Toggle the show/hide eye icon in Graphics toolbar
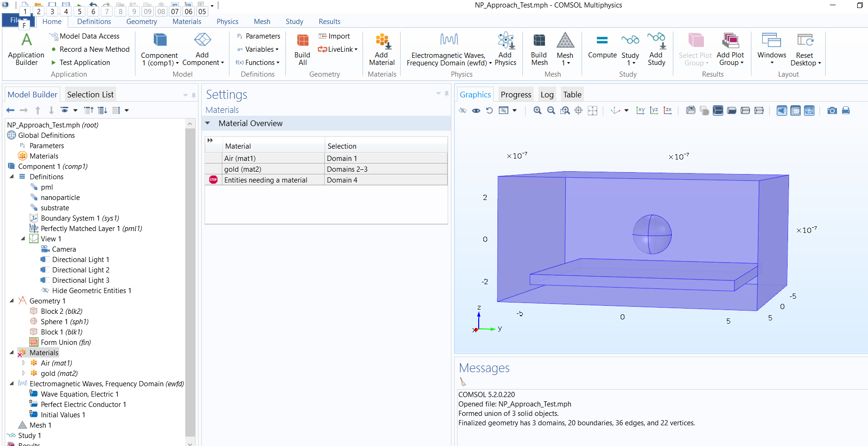 476,111
